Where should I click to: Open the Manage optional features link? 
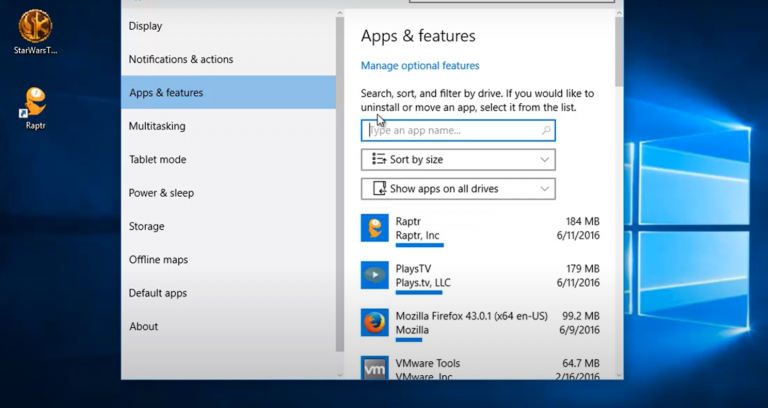point(420,66)
